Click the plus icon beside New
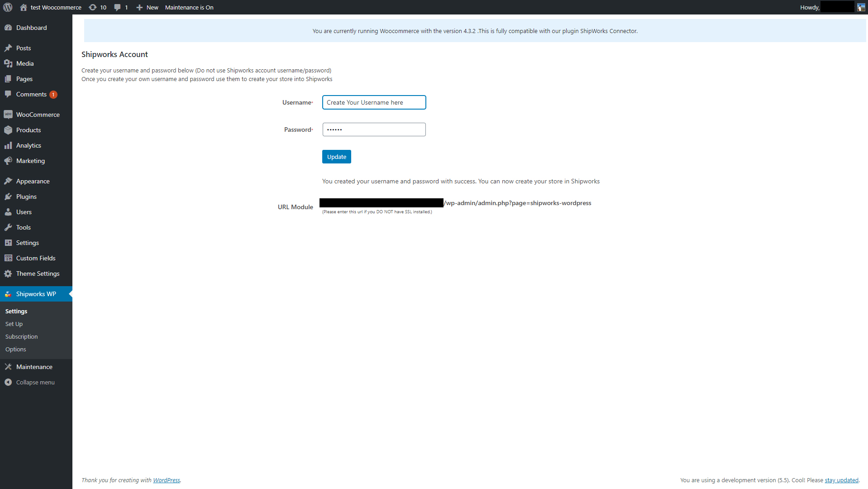Screen dimensions: 868x489 pyautogui.click(x=139, y=7)
